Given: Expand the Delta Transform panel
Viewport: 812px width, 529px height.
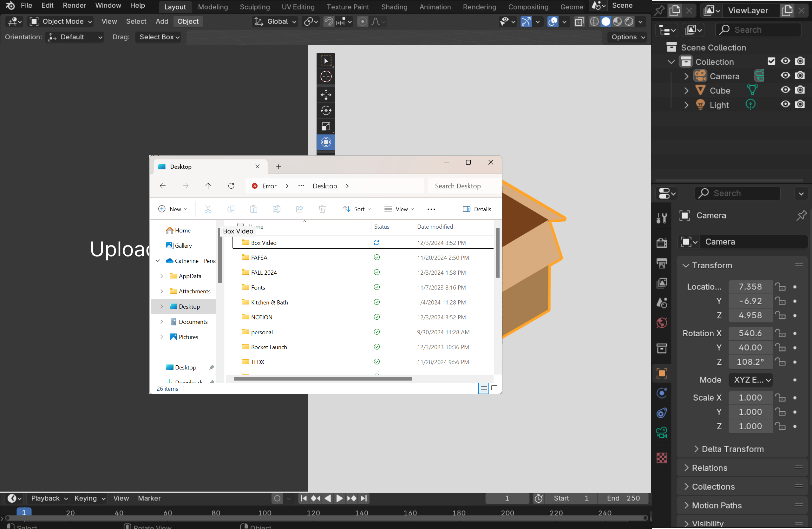Looking at the screenshot, I should [732, 449].
